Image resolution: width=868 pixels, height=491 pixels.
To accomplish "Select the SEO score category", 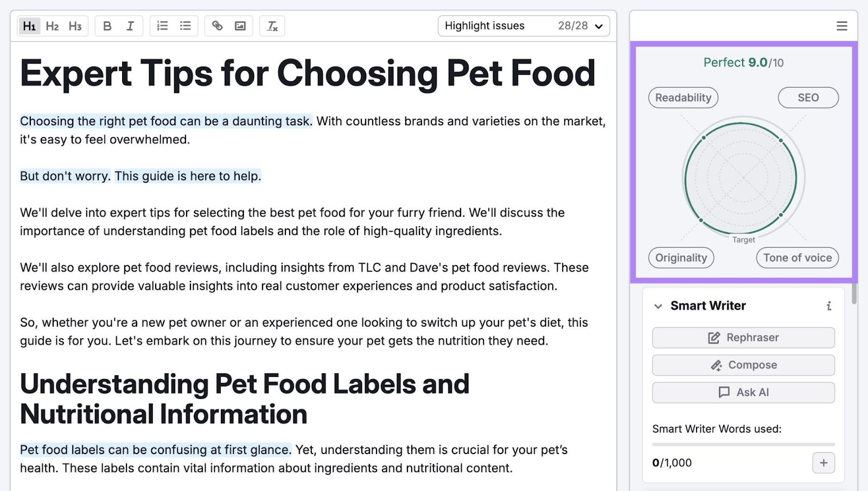I will [x=808, y=98].
